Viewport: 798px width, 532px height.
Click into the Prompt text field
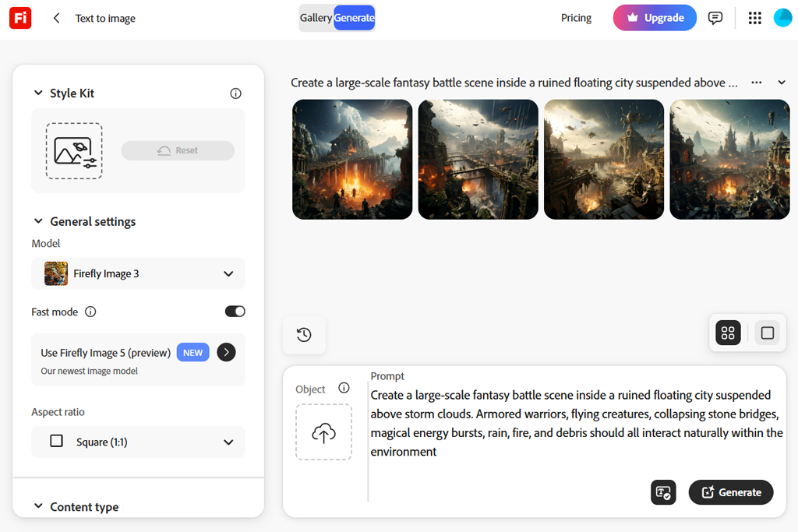[x=576, y=423]
